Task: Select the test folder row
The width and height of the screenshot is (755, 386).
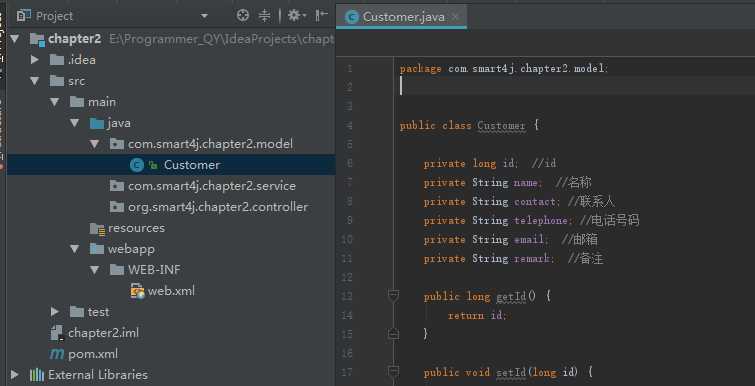Action: [171, 312]
